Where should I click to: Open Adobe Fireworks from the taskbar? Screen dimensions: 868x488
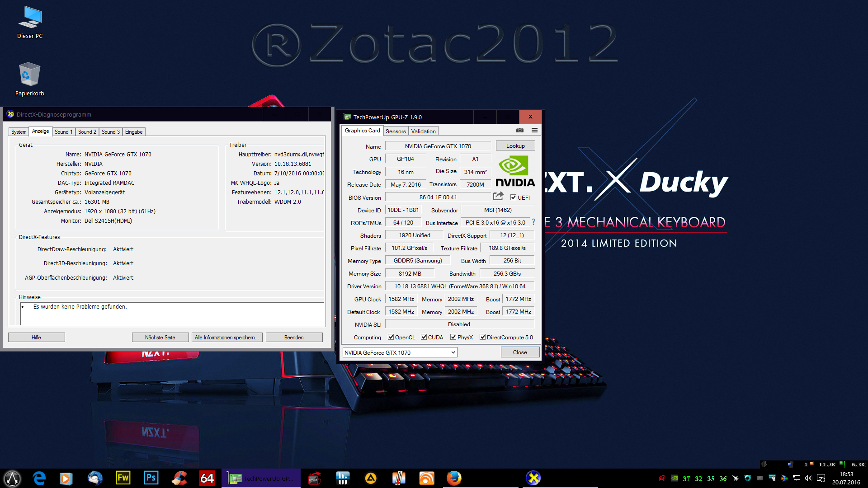coord(123,478)
